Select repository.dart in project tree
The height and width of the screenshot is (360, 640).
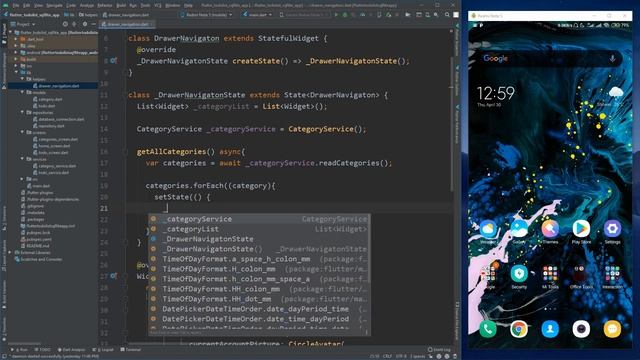pos(49,126)
